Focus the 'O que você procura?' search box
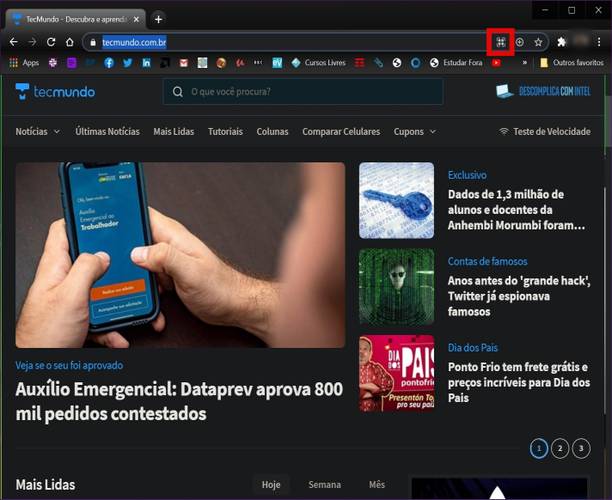The image size is (612, 500). pos(303,92)
